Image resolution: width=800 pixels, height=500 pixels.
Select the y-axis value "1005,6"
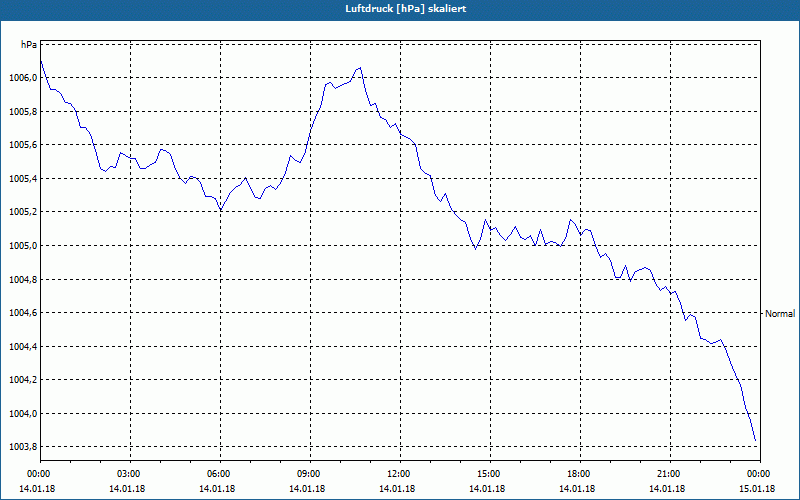point(23,145)
